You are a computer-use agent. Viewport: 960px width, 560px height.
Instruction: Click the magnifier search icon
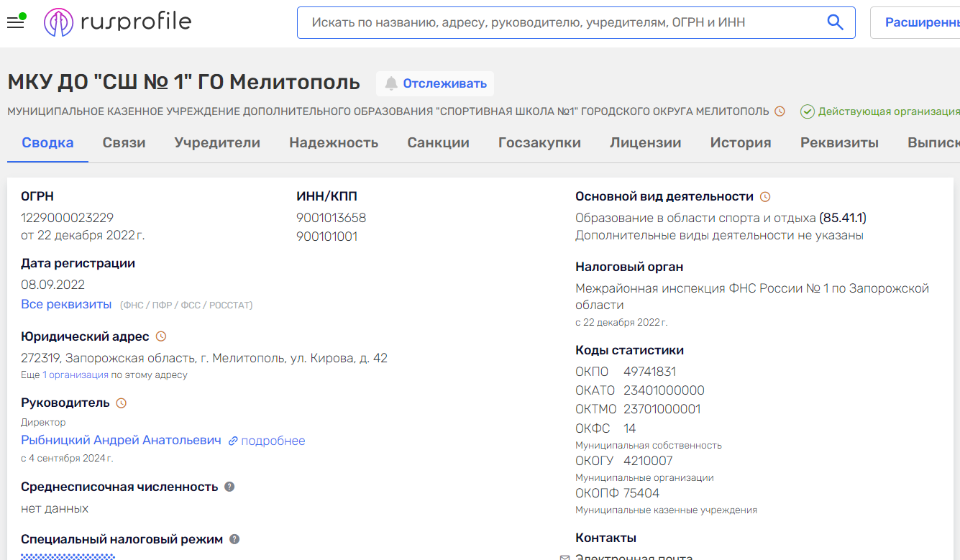coord(835,23)
